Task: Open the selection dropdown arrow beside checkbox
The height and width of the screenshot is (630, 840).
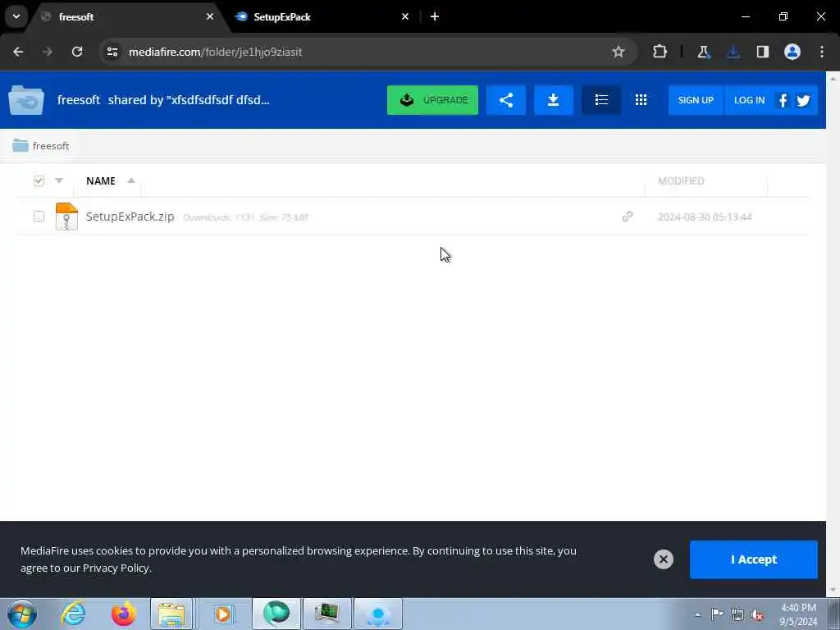Action: point(59,180)
